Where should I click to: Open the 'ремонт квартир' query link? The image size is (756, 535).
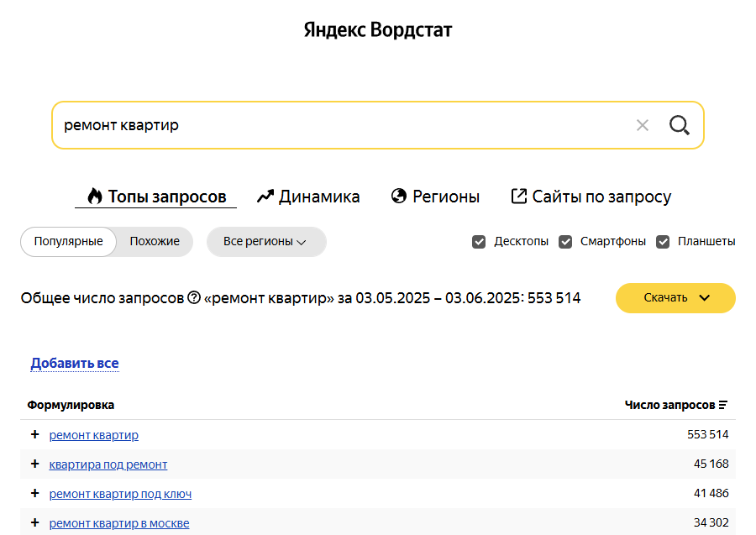(x=93, y=435)
